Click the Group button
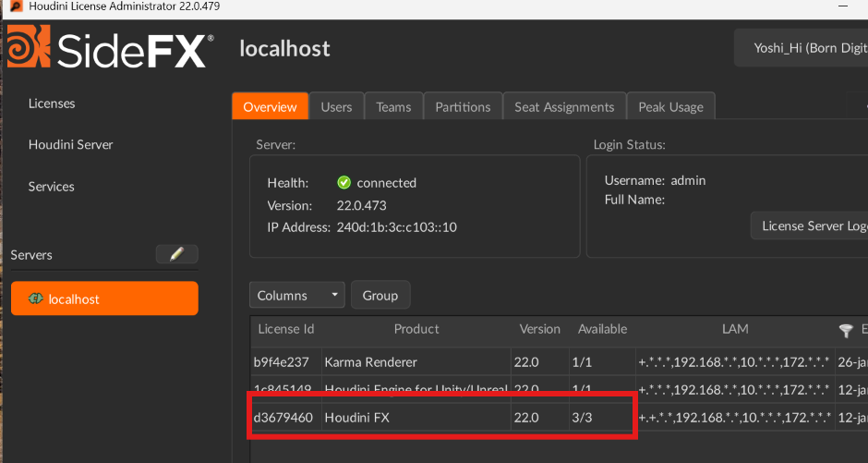Image resolution: width=868 pixels, height=463 pixels. (x=380, y=295)
